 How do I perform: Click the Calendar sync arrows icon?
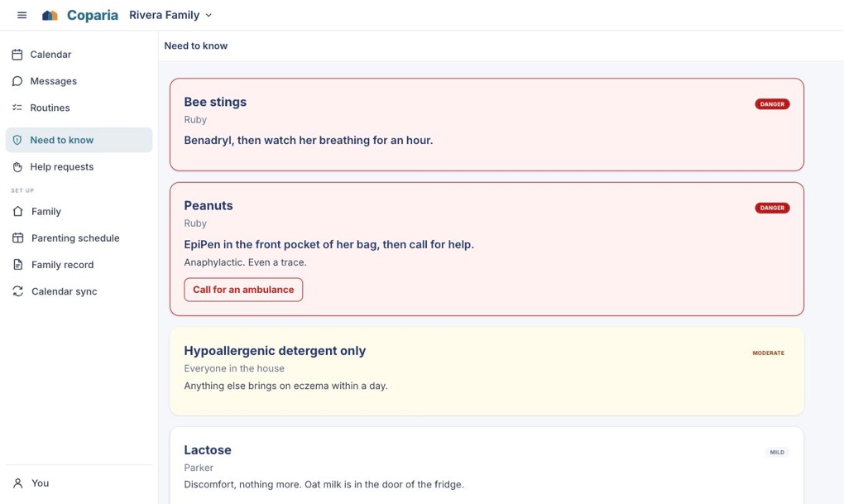(x=17, y=291)
